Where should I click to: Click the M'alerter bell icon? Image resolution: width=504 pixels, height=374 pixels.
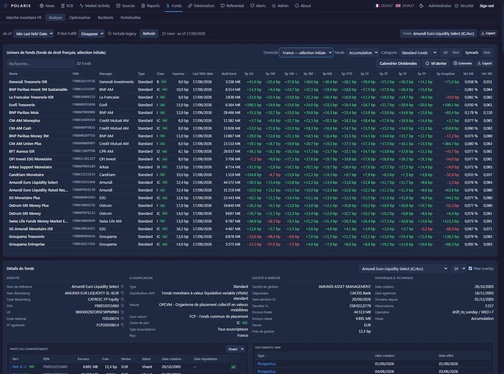click(x=427, y=63)
